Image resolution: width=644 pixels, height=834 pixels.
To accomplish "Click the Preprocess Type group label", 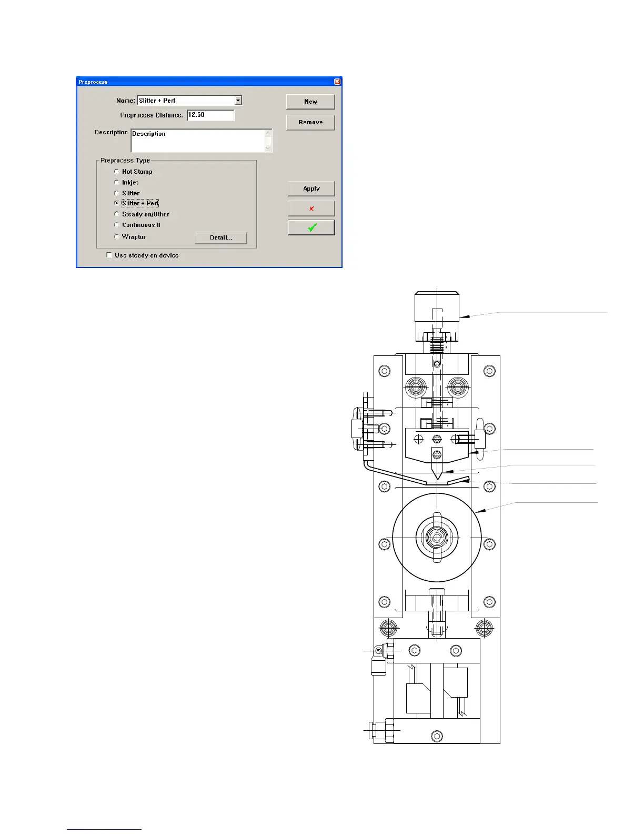I will click(125, 161).
